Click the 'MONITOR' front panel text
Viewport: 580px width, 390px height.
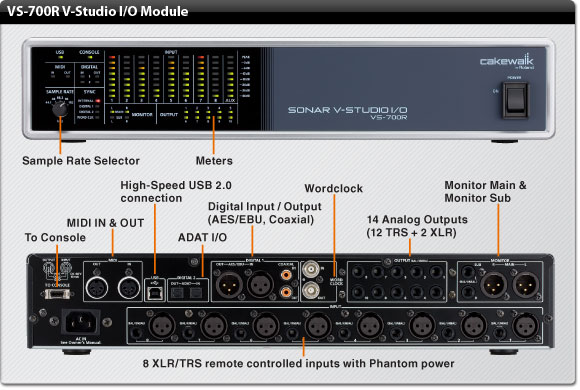[142, 115]
